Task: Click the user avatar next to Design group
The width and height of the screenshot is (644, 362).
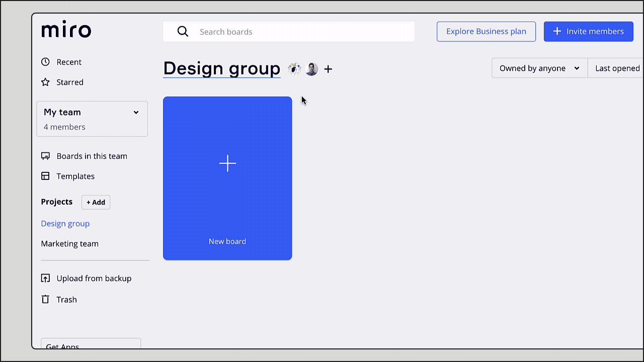Action: point(311,69)
